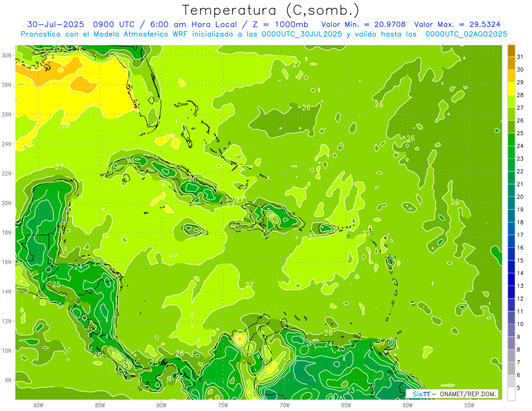Select the "Valor Min. = 20.9708" text
The height and width of the screenshot is (411, 532).
364,24
